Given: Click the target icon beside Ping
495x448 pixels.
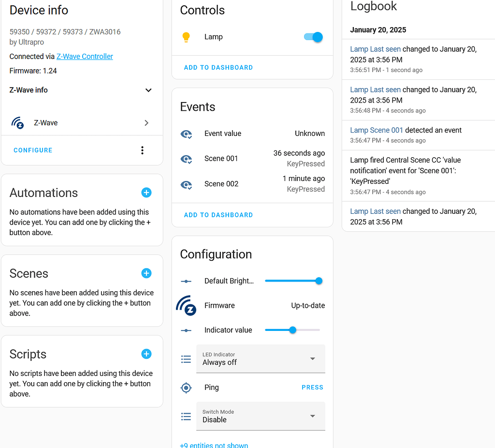Looking at the screenshot, I should [x=186, y=388].
